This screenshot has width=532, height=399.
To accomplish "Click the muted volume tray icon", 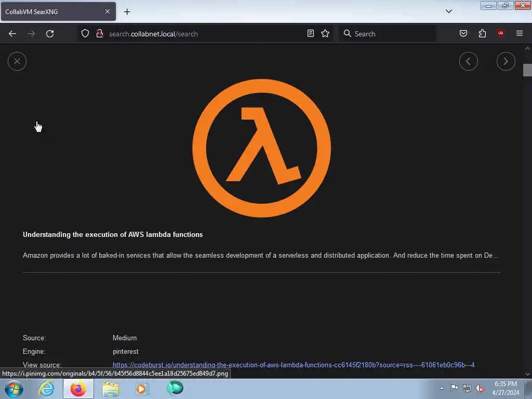I will click(480, 389).
